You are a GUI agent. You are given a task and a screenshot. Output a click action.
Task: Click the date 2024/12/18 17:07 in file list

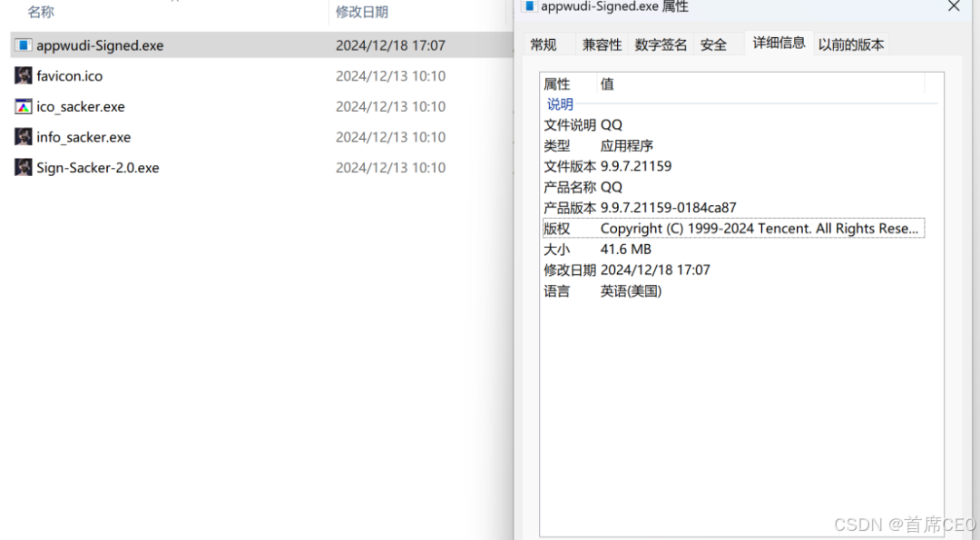tap(390, 45)
